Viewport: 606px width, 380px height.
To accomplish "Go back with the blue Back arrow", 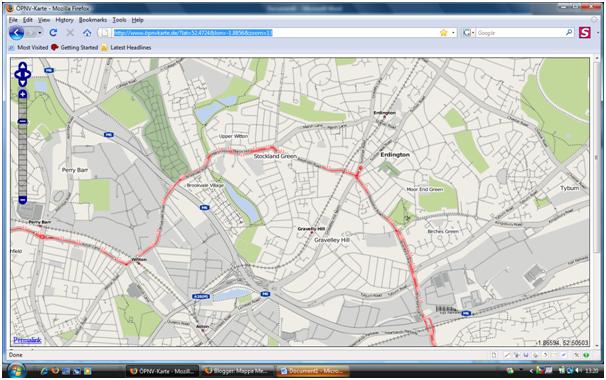I will tap(16, 33).
